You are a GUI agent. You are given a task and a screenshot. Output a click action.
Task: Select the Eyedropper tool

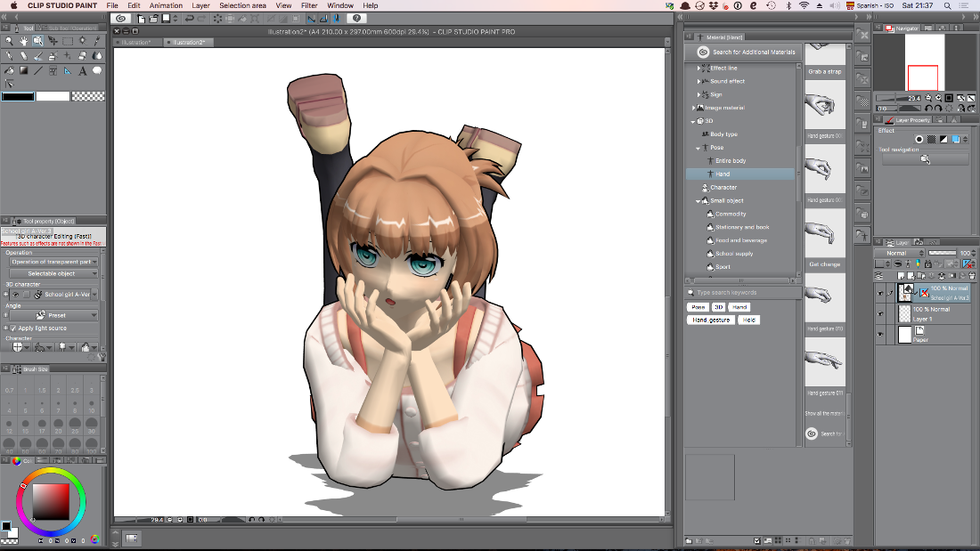(x=96, y=41)
